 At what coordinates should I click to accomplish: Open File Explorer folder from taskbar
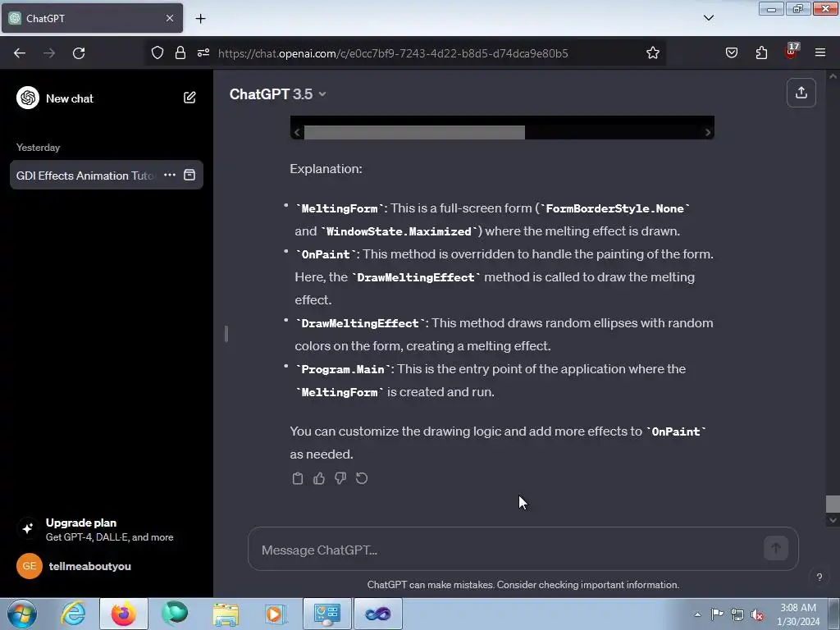point(226,614)
